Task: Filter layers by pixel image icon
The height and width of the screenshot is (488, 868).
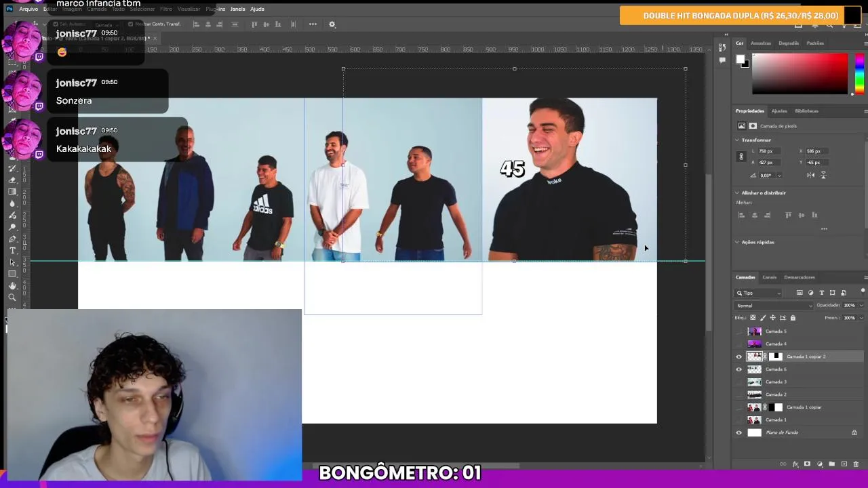Action: tap(800, 293)
